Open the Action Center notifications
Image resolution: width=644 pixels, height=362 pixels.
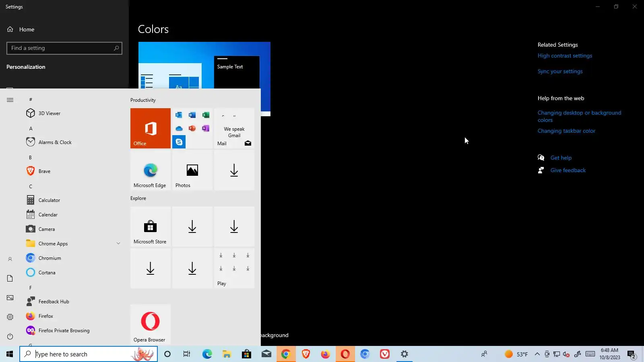(x=632, y=354)
